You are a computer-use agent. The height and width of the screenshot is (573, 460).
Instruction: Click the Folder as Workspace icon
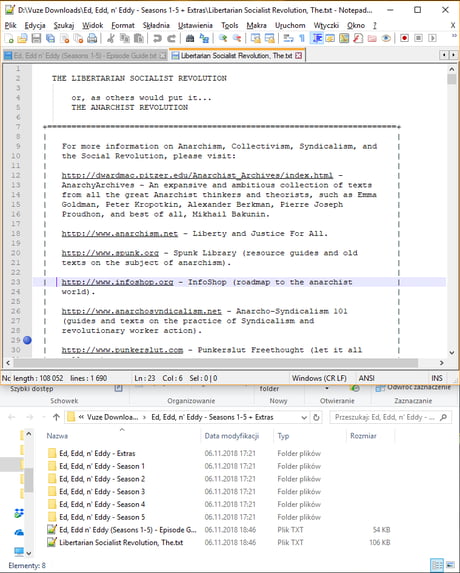372,38
